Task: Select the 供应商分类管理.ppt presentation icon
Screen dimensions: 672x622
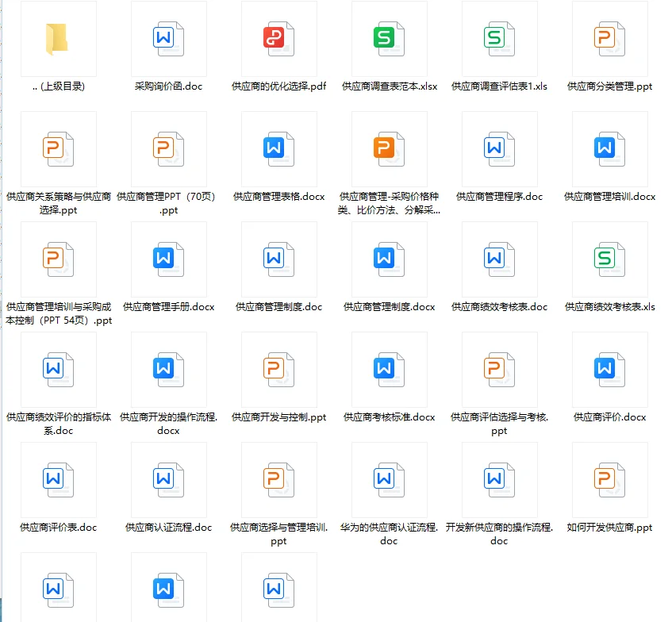Action: (610, 39)
